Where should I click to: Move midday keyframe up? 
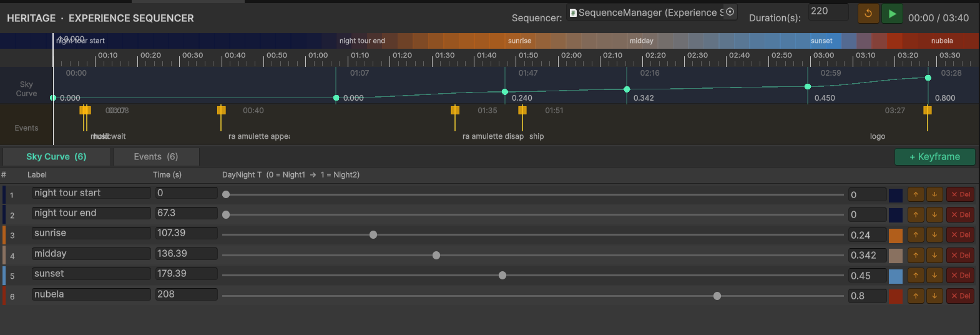pos(916,255)
